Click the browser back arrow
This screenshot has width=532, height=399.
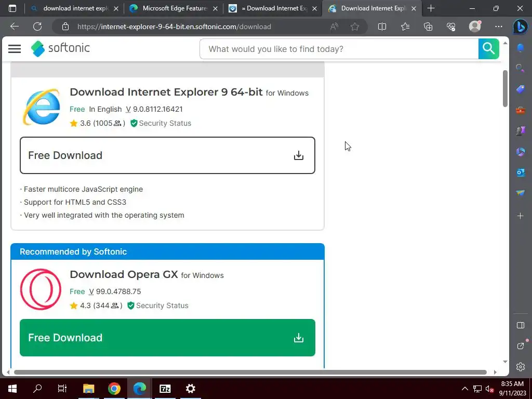(x=14, y=26)
